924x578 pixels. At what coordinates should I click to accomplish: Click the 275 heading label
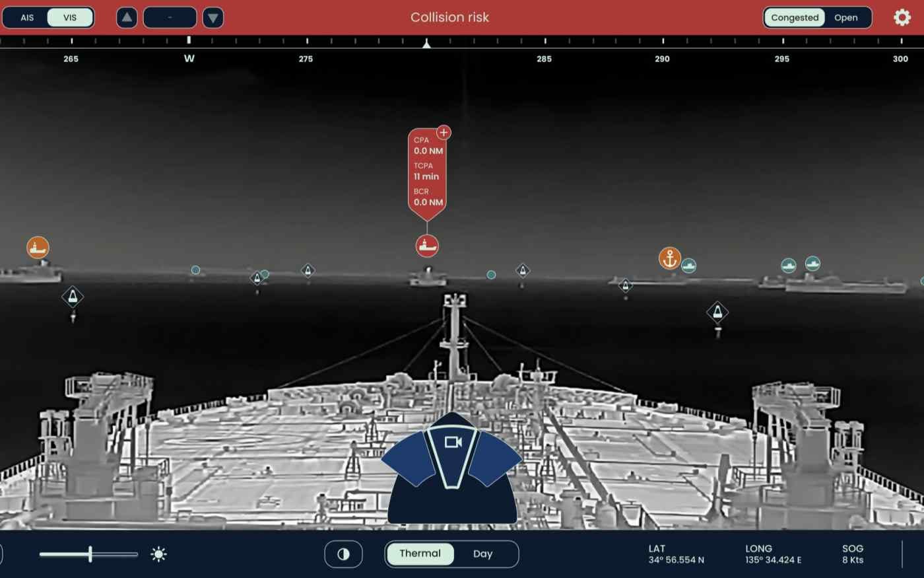click(x=306, y=59)
